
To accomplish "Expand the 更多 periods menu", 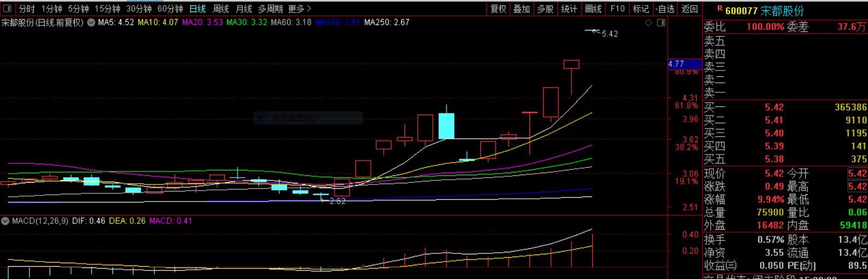I will click(300, 9).
